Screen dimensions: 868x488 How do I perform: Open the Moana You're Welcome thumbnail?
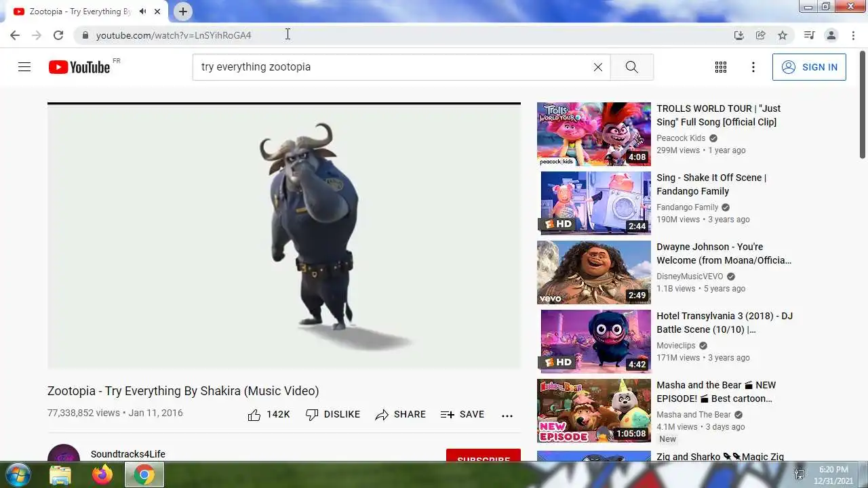594,272
